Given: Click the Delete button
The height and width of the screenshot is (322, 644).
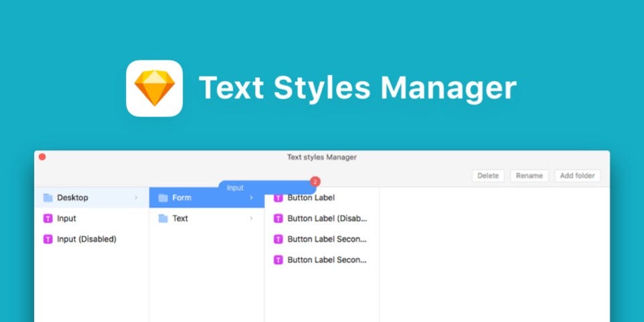Looking at the screenshot, I should click(x=488, y=176).
